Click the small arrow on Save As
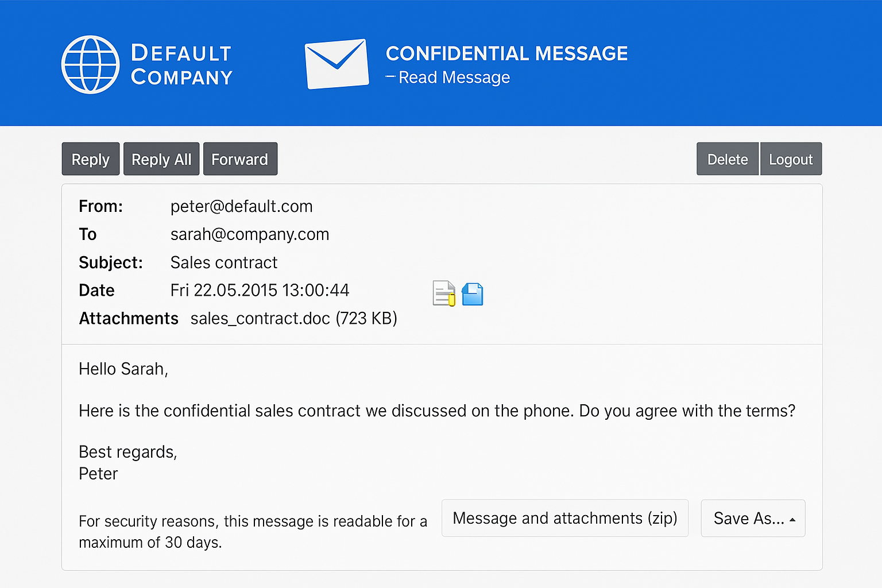 (792, 519)
